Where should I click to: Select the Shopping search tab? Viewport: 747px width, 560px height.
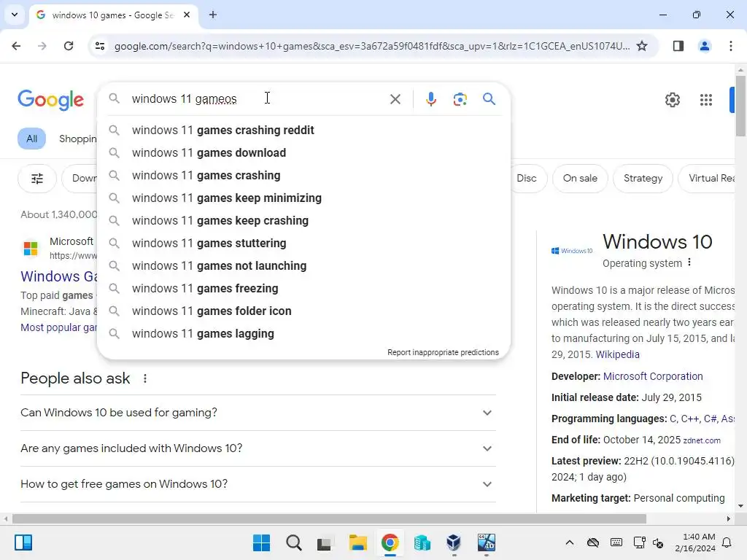tap(77, 139)
